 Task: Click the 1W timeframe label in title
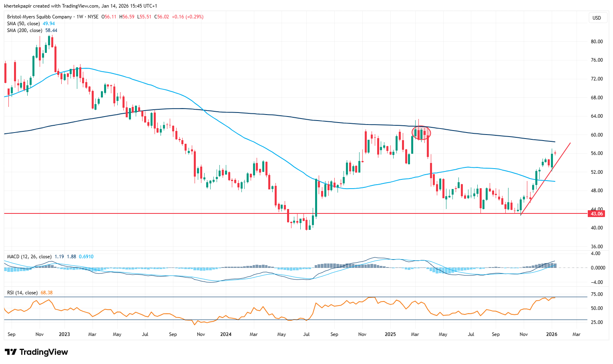[x=80, y=17]
